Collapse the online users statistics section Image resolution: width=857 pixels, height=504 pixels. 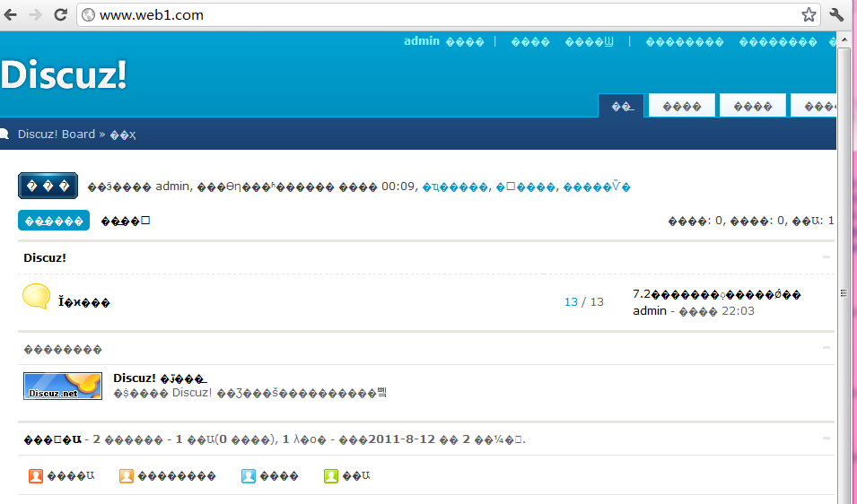click(x=826, y=438)
